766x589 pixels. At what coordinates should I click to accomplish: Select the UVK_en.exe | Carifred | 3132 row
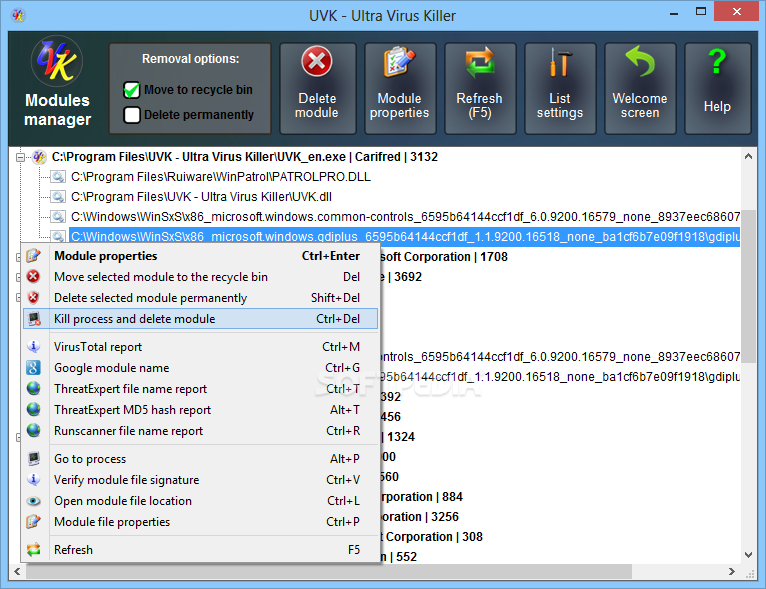coord(245,157)
